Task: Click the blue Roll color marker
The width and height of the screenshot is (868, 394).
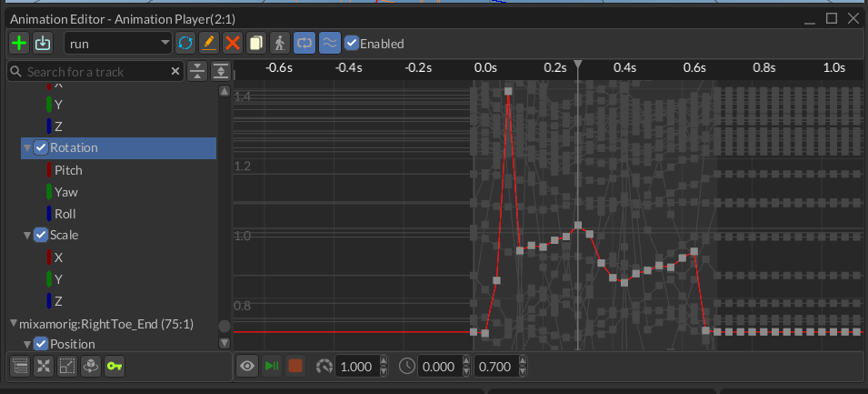Action: (49, 214)
